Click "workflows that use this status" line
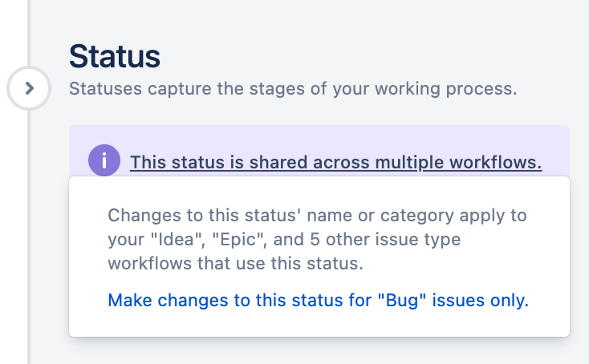The height and width of the screenshot is (364, 589). pos(236,264)
